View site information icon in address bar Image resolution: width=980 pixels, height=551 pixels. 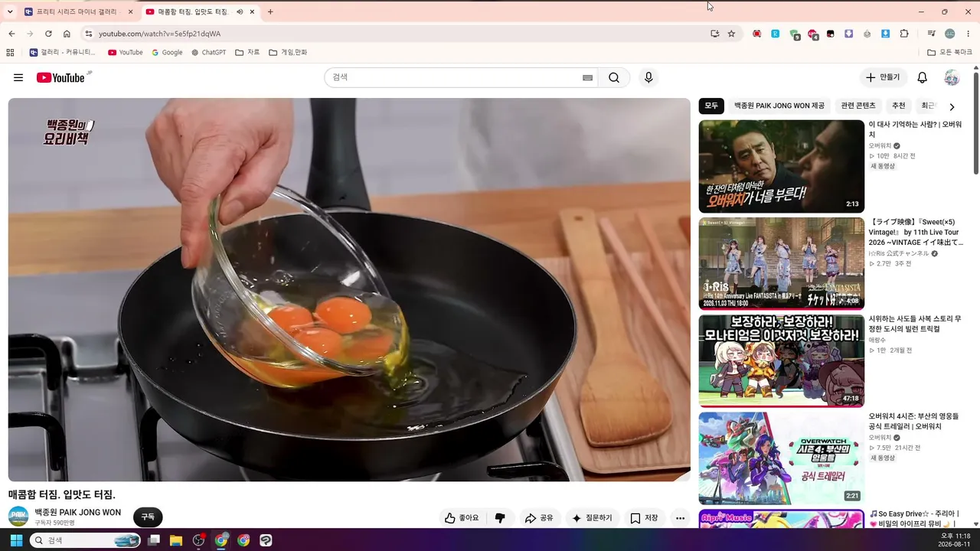tap(88, 34)
